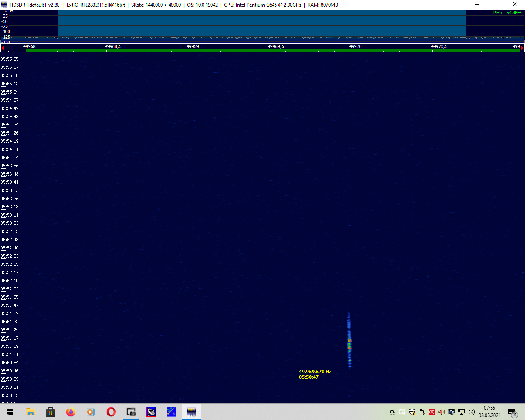
Task: Click the bright signal trace in the waterfall
Action: point(349,340)
